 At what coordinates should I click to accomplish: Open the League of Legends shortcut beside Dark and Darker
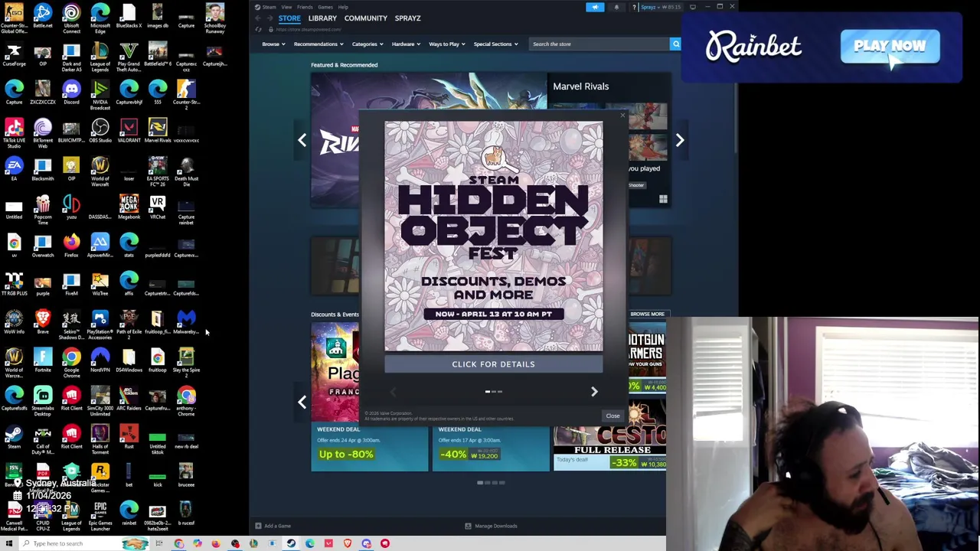(100, 57)
